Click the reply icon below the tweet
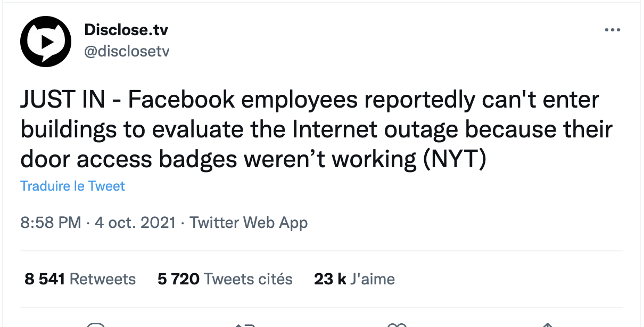Viewport: 644px width, 327px height. pos(96,324)
